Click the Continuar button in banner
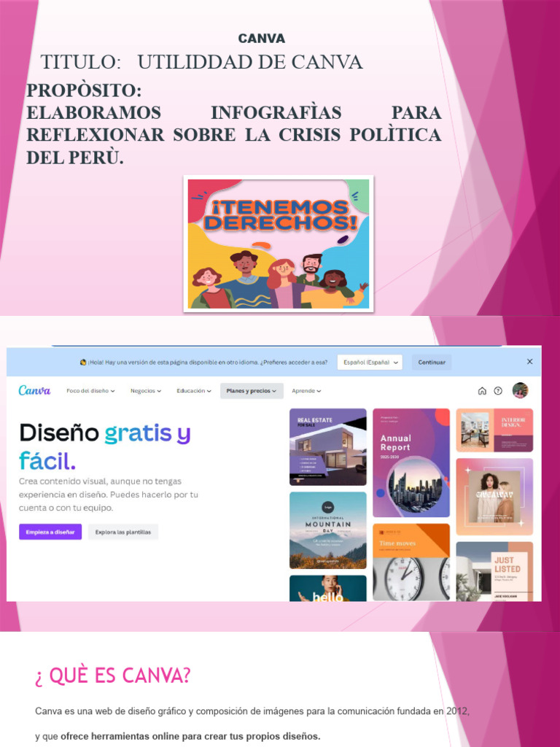Screen dimensions: 560x747 pyautogui.click(x=432, y=362)
